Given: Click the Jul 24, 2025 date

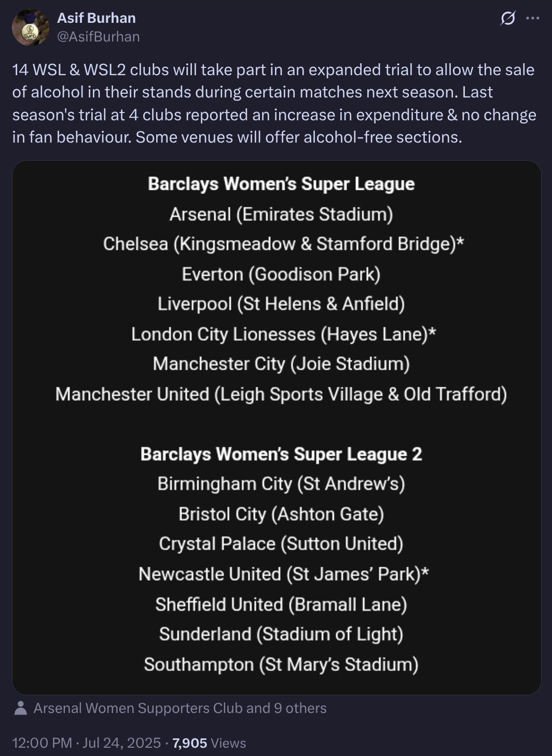Looking at the screenshot, I should click(x=121, y=743).
